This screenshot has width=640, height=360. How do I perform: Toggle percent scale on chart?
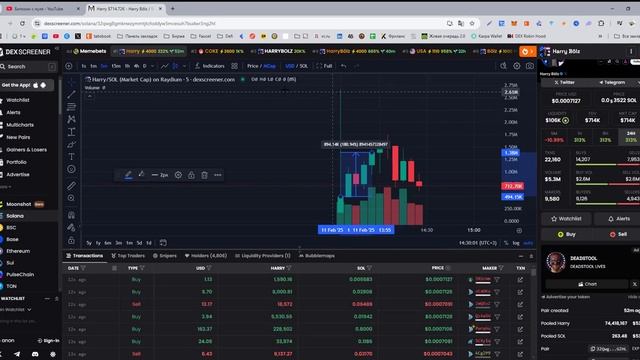tap(506, 243)
